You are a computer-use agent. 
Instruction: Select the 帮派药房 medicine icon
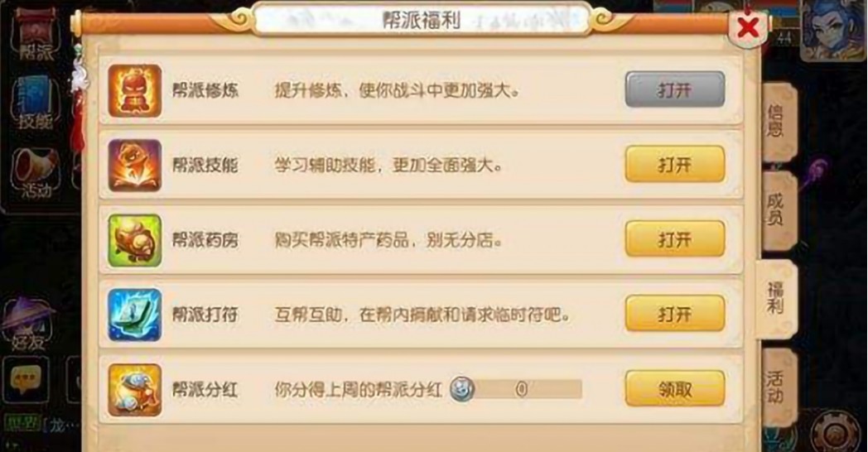[134, 240]
